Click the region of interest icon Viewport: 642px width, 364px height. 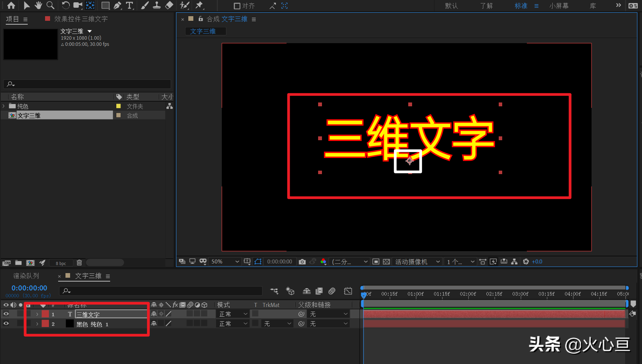click(376, 262)
